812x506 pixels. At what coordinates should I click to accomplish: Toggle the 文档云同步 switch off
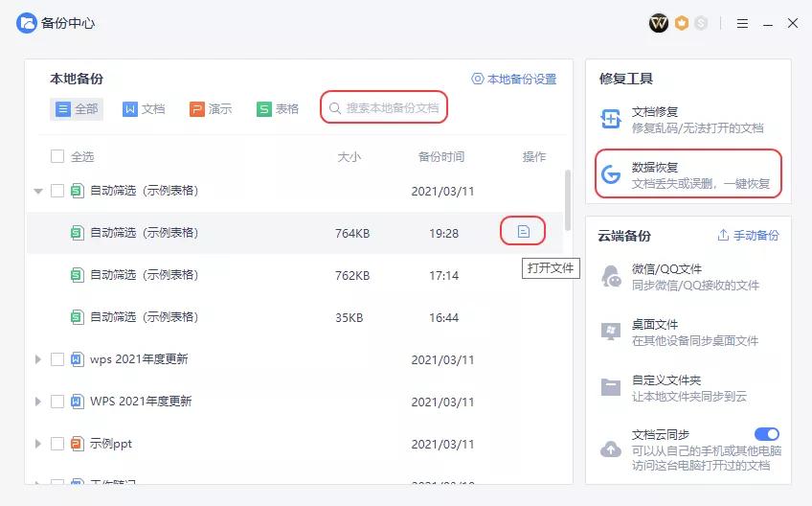click(767, 433)
